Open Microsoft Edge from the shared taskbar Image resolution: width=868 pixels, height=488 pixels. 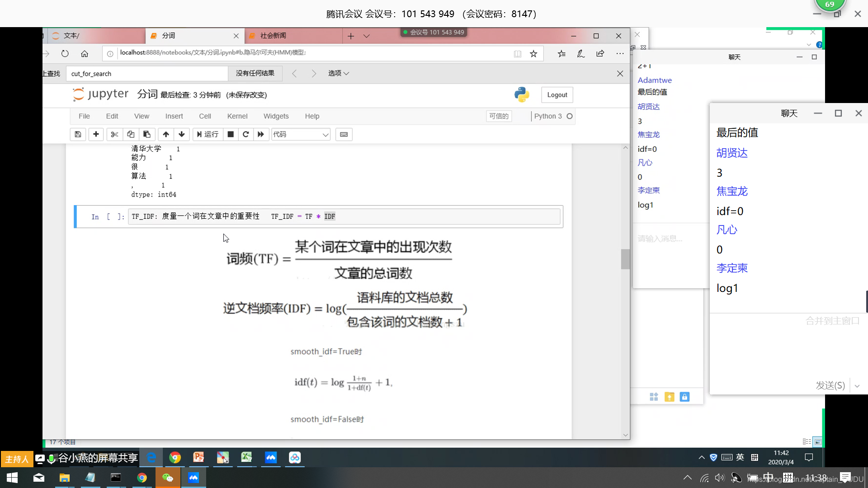point(151,458)
